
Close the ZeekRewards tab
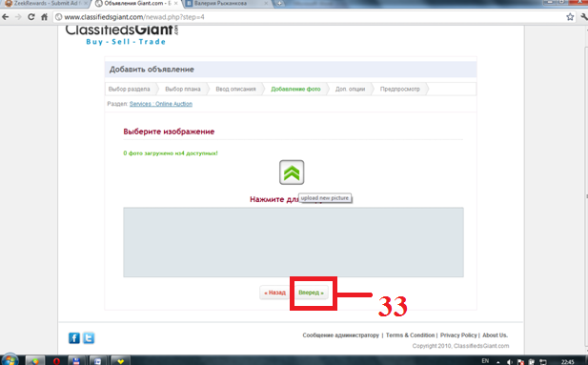coord(86,4)
